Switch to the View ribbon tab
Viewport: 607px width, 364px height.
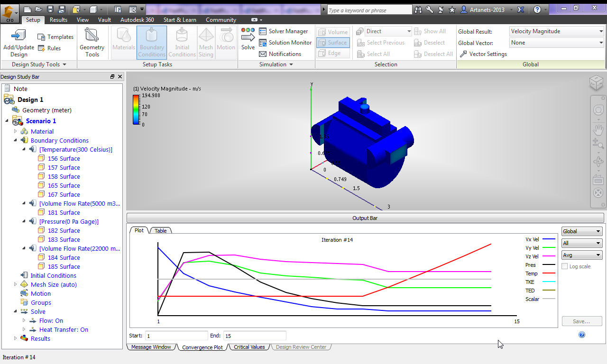coord(83,20)
